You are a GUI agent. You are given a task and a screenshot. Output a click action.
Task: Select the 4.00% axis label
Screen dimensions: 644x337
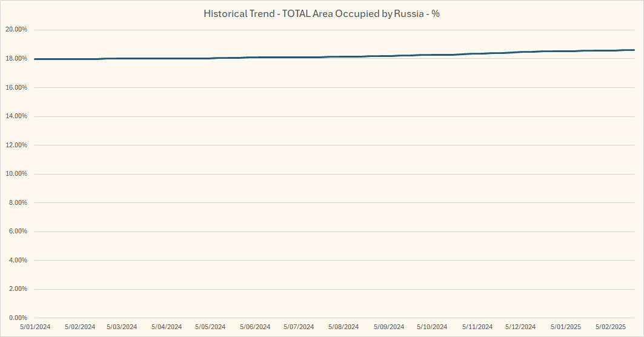pos(17,260)
